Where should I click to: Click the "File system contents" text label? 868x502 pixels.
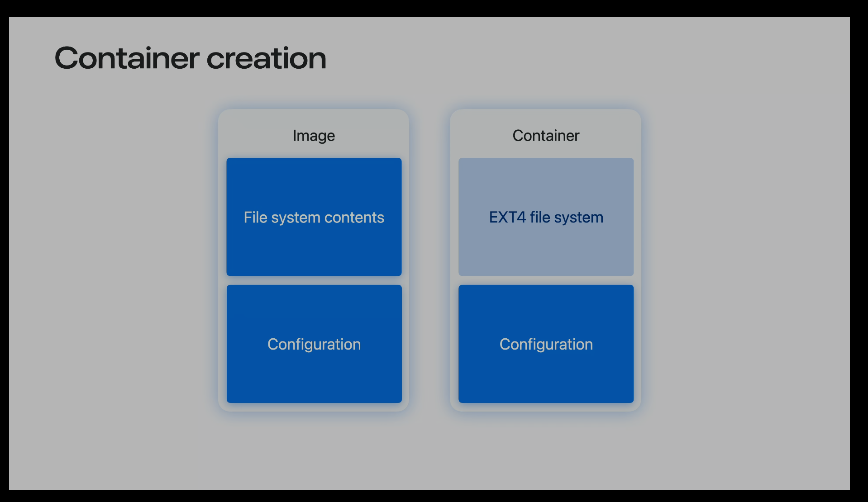tap(314, 218)
